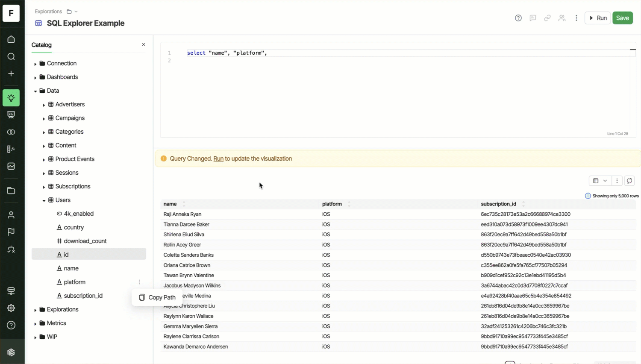Screen dimensions: 641x364
Task: Open the help circle at sidebar bottom
Action: (x=11, y=325)
